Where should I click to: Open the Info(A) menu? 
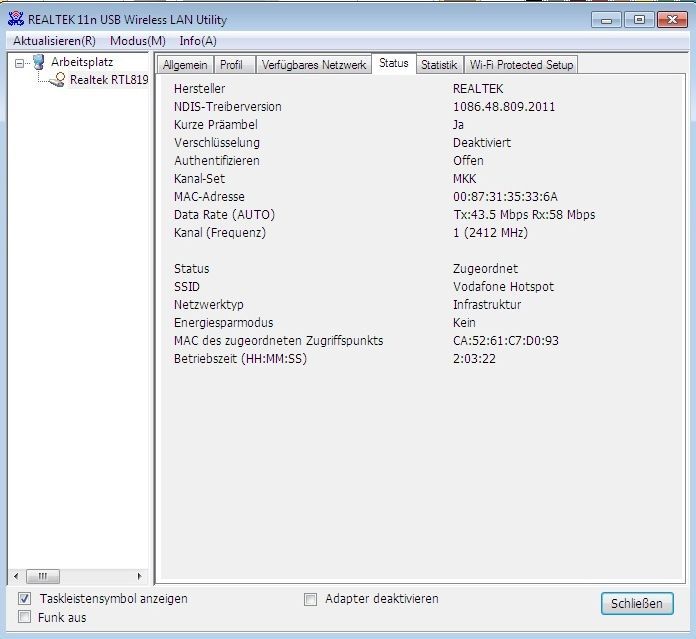click(198, 41)
